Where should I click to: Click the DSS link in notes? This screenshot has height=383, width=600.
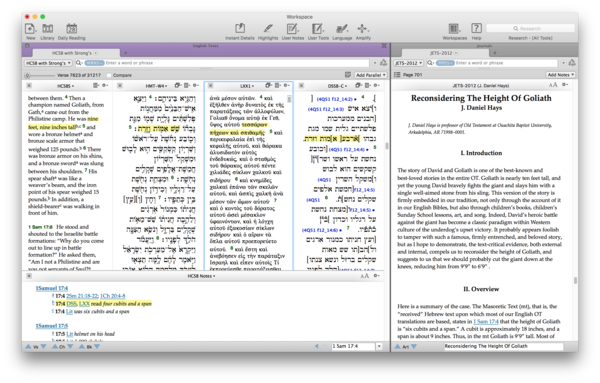click(72, 303)
